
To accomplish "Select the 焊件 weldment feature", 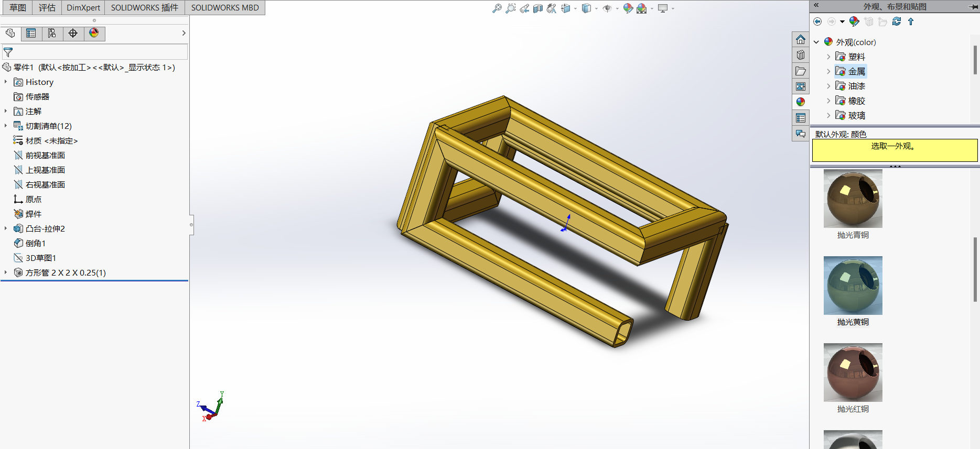I will pyautogui.click(x=27, y=214).
